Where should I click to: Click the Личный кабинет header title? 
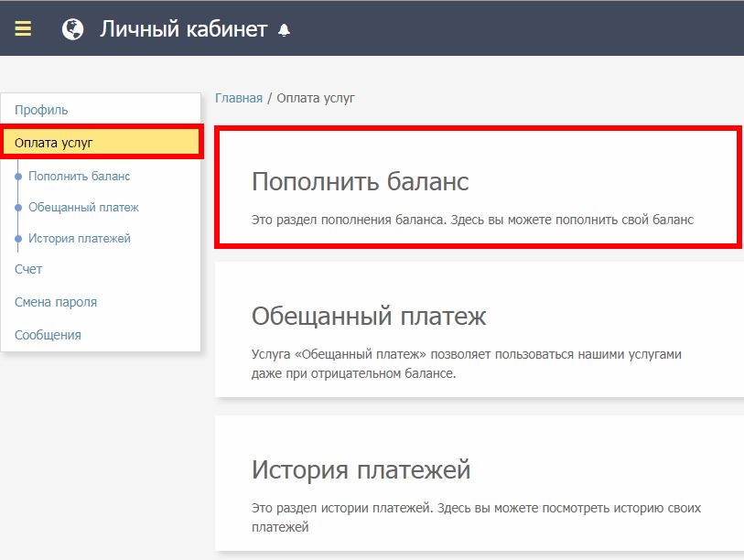tap(183, 29)
